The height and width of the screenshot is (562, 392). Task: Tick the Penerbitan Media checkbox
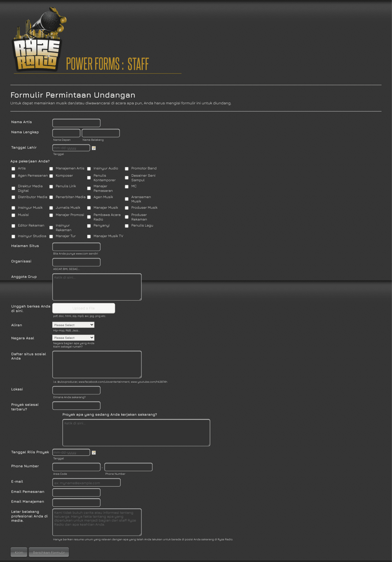tap(51, 197)
